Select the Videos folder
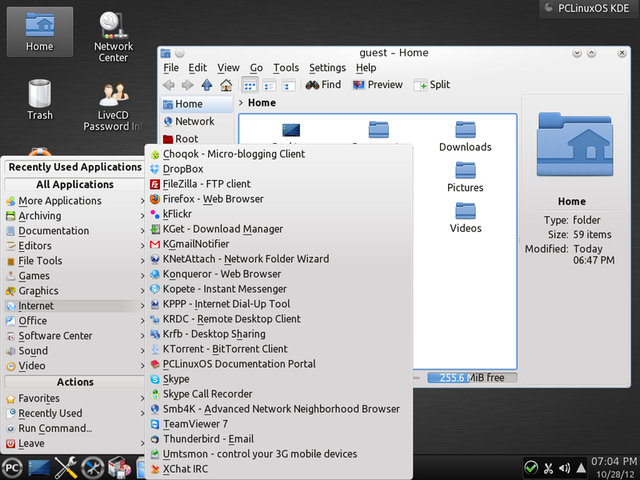Viewport: 640px width, 480px height. pos(465,218)
